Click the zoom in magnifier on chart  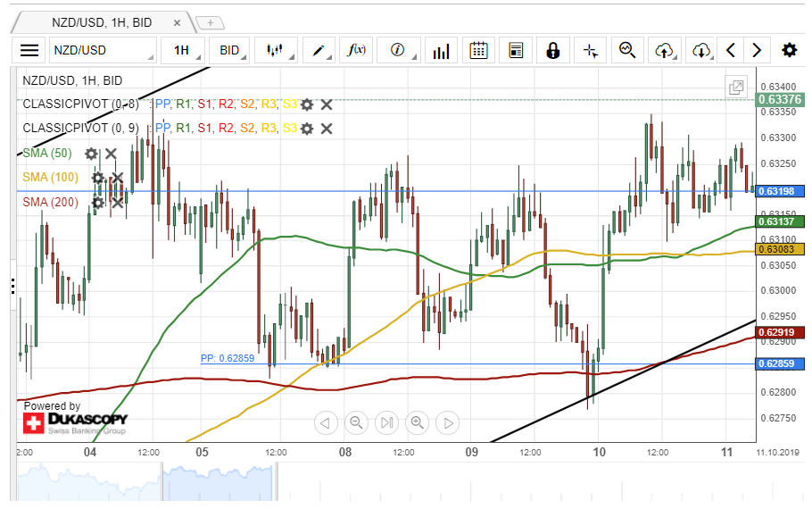click(x=417, y=422)
